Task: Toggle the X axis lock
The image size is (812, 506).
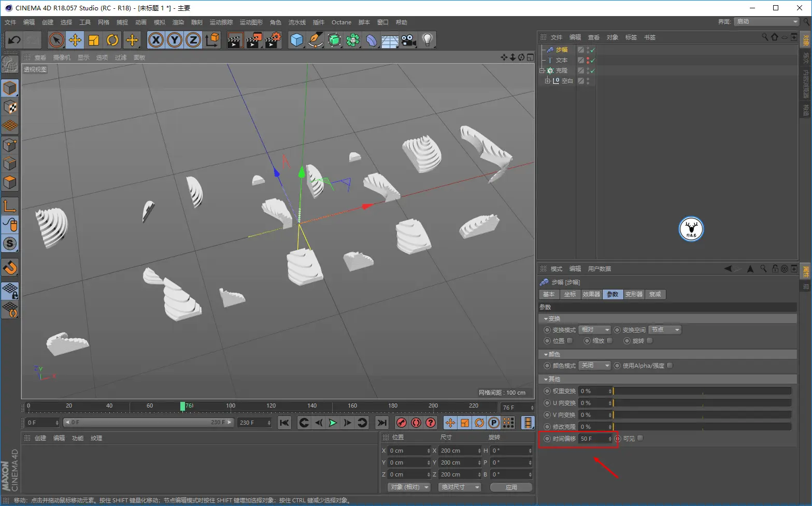Action: coord(156,40)
